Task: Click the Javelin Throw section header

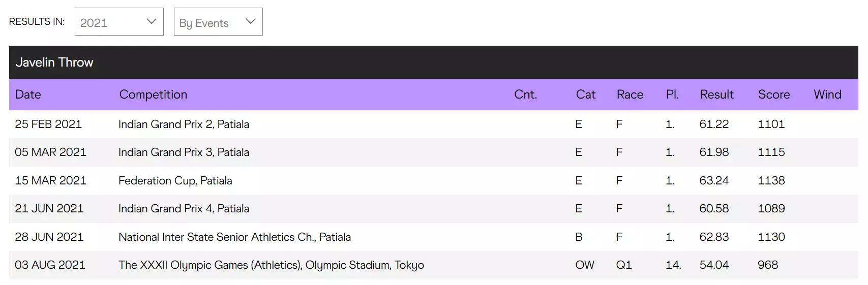Action: point(54,62)
